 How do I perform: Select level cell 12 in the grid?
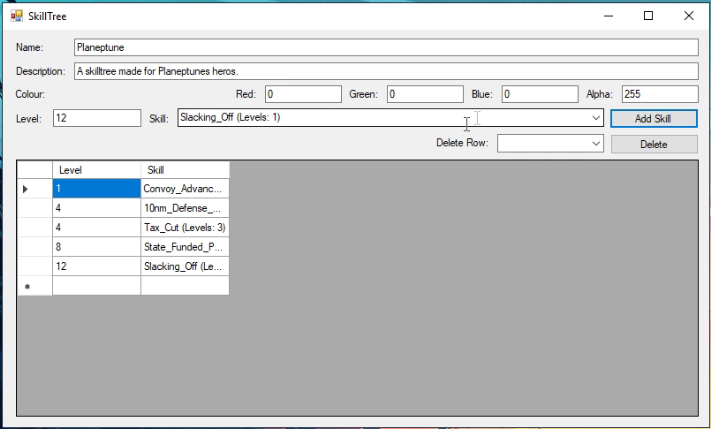97,266
